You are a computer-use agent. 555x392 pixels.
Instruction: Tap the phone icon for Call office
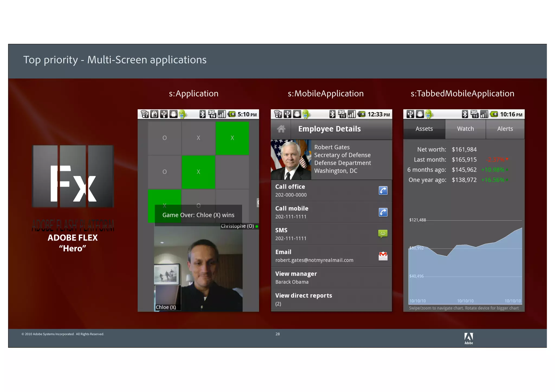[383, 191]
